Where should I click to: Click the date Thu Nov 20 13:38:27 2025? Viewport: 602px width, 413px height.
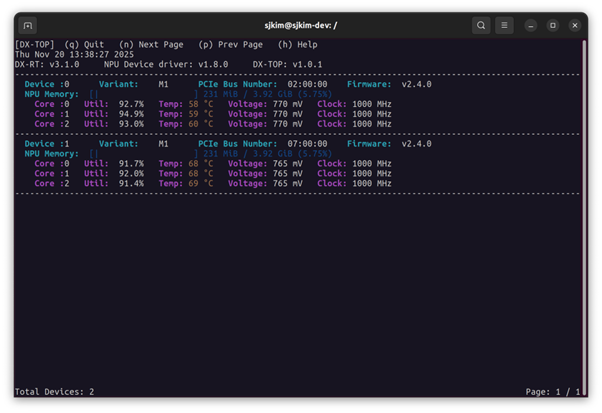(x=74, y=55)
